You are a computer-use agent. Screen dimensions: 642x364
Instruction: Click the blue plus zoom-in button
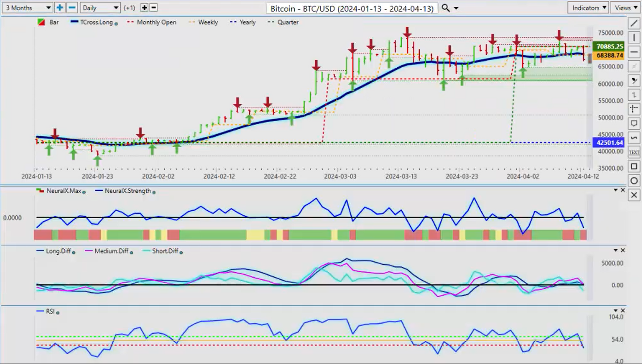[60, 8]
